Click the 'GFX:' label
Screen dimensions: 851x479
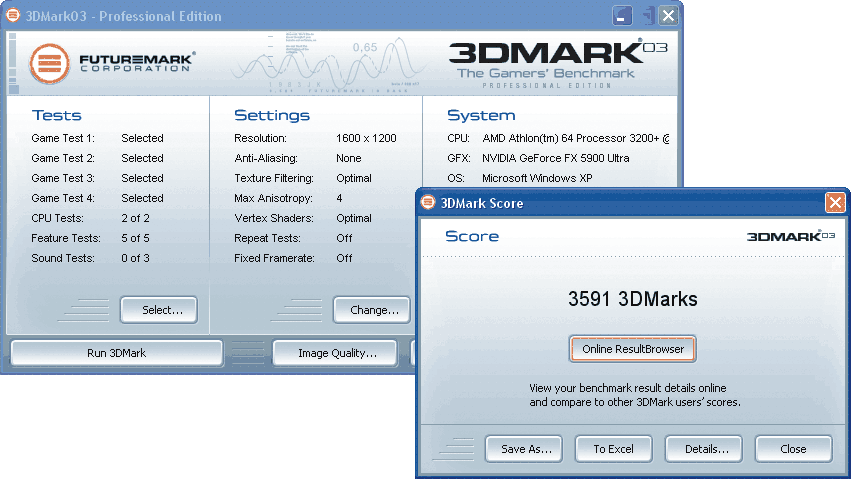pyautogui.click(x=459, y=158)
